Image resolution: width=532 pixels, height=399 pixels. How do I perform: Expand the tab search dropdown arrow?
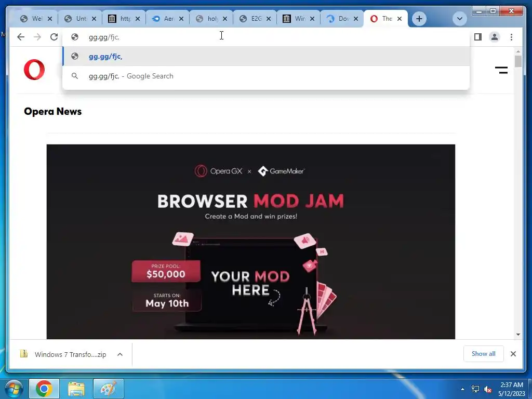460,19
